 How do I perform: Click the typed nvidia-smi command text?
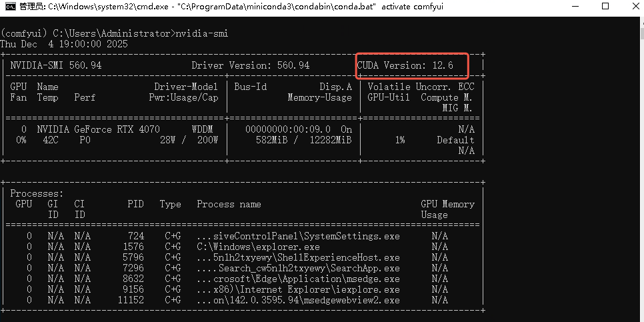coord(201,33)
